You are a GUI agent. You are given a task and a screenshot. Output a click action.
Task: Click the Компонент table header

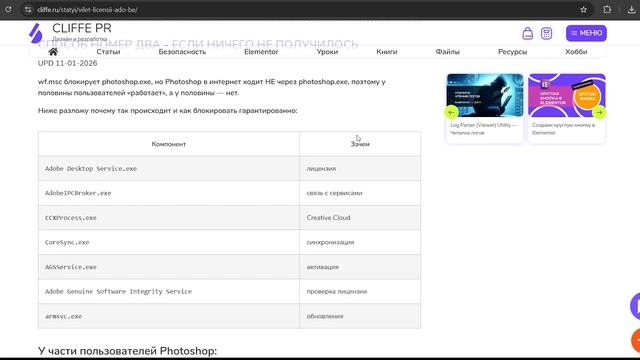point(169,144)
